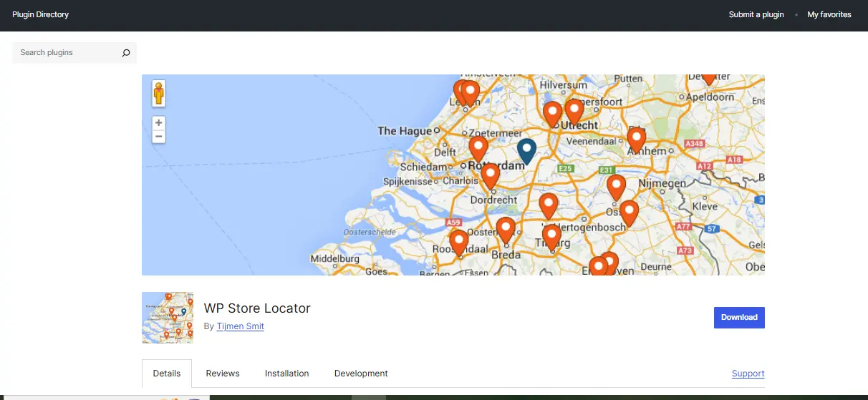Click the orange marker at Roosendaal
This screenshot has width=868, height=400.
click(x=458, y=243)
